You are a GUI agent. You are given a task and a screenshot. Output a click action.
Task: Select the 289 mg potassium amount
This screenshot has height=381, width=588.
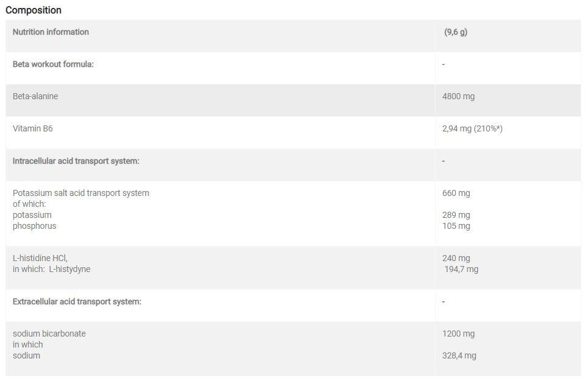(456, 215)
